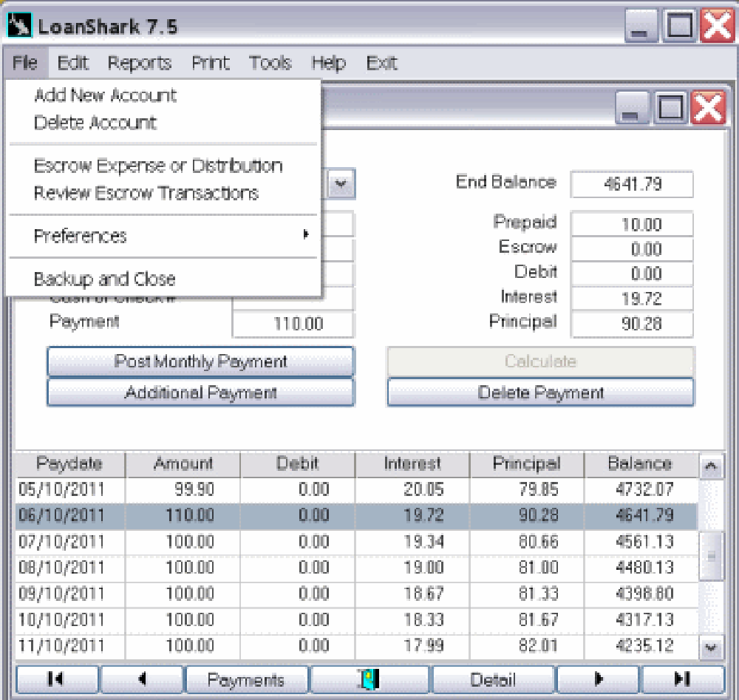Maximize the LoanShark main window
Screen dimensions: 739x700
(x=678, y=25)
